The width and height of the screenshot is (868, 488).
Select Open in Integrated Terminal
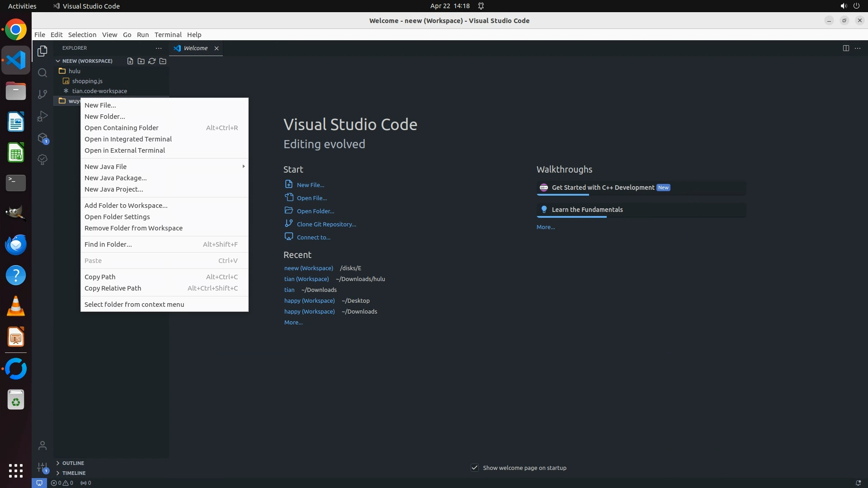(128, 139)
